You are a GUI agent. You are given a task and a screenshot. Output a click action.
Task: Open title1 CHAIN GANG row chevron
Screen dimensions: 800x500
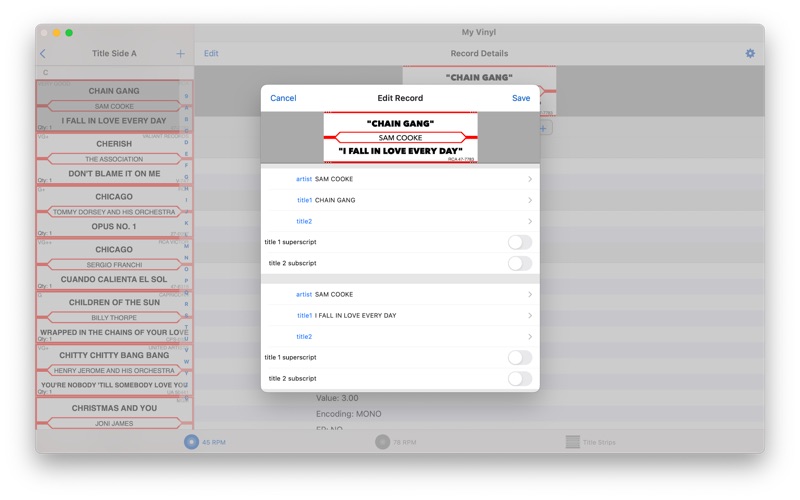click(530, 200)
